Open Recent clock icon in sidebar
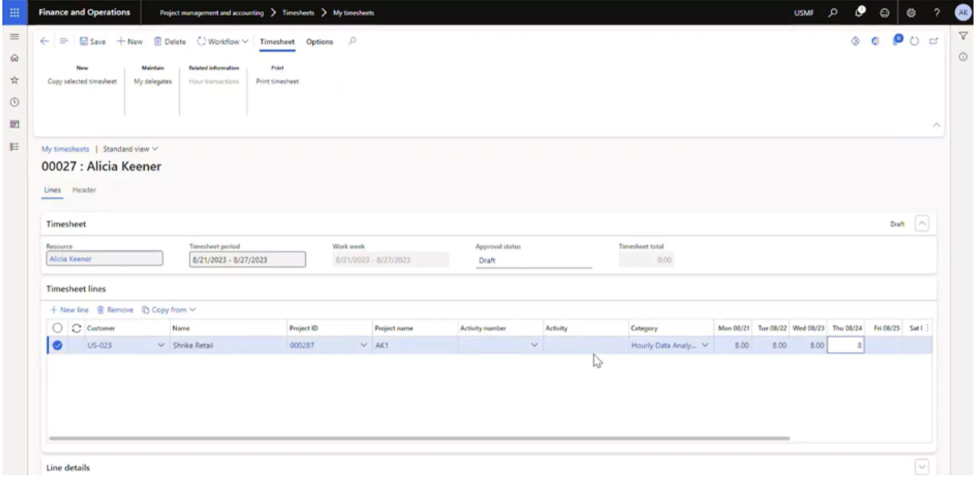980x483 pixels. point(13,102)
